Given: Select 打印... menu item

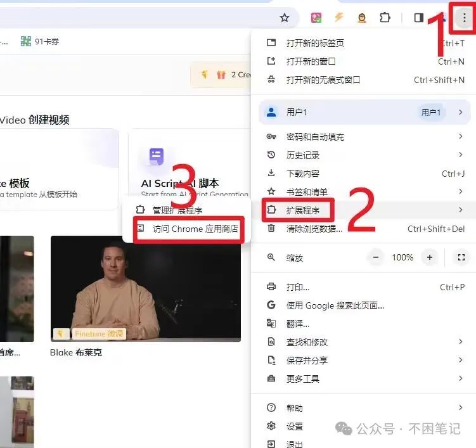Looking at the screenshot, I should pos(364,287).
